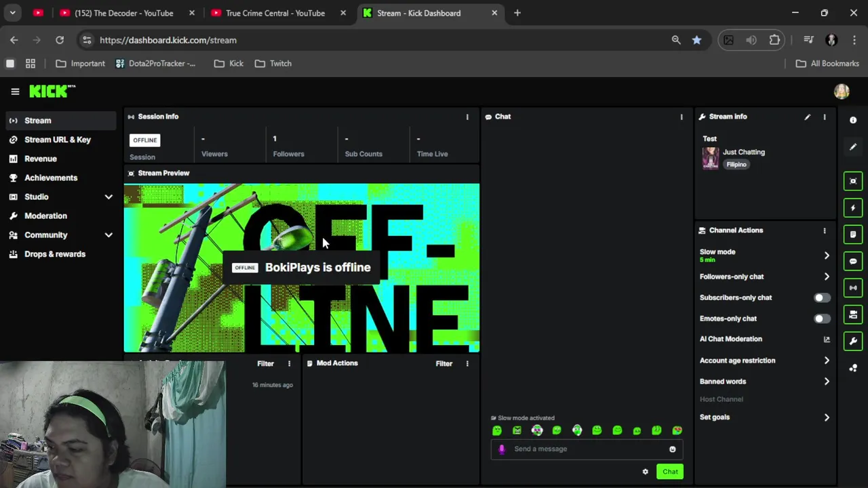Edit stream info with pencil icon
Screen dimensions: 868x488
[807, 117]
